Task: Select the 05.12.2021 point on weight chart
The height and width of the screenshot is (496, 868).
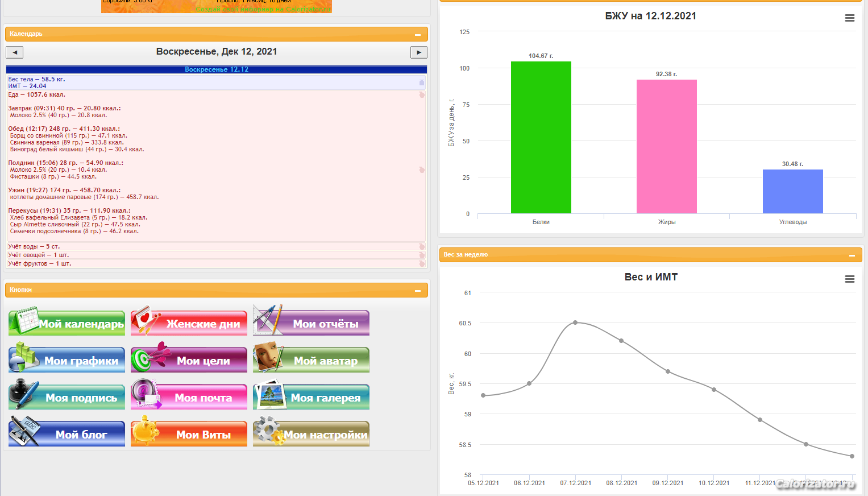Action: coord(483,395)
